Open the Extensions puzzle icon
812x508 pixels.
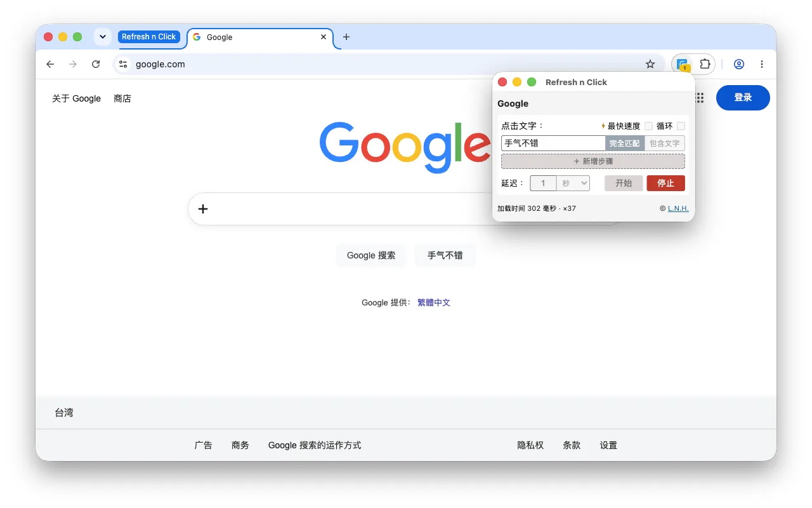[x=705, y=64]
